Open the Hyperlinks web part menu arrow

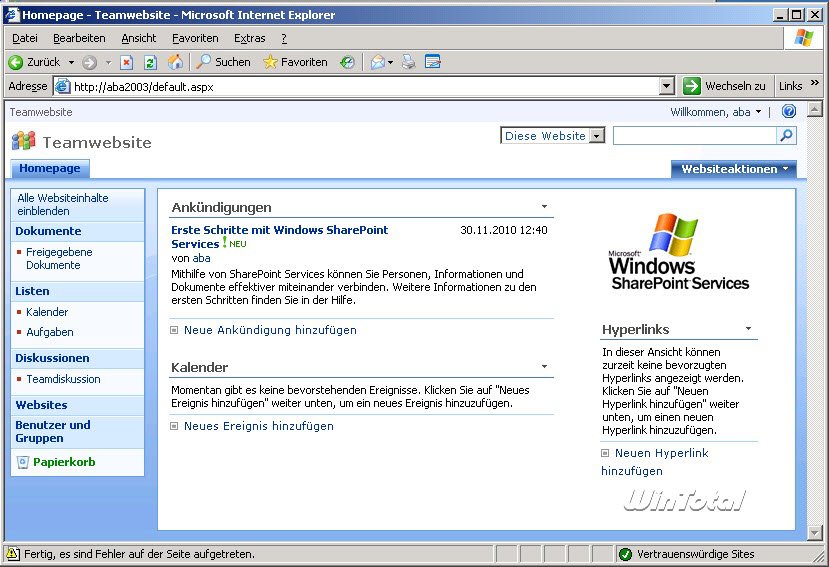748,329
